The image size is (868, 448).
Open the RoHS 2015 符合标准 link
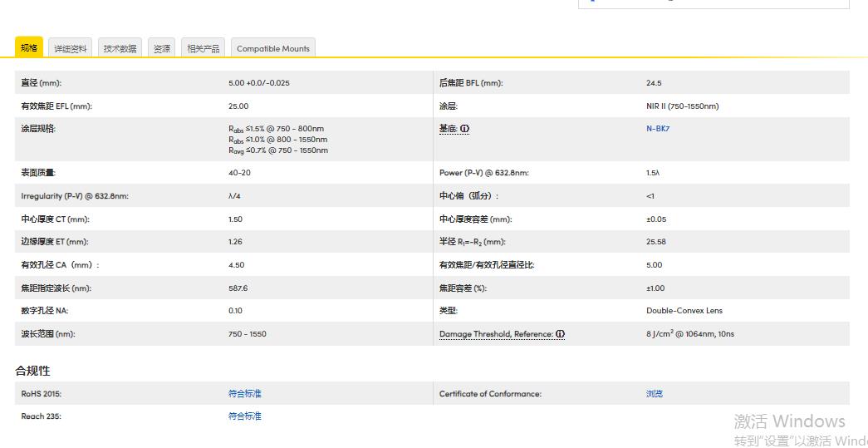pyautogui.click(x=244, y=394)
